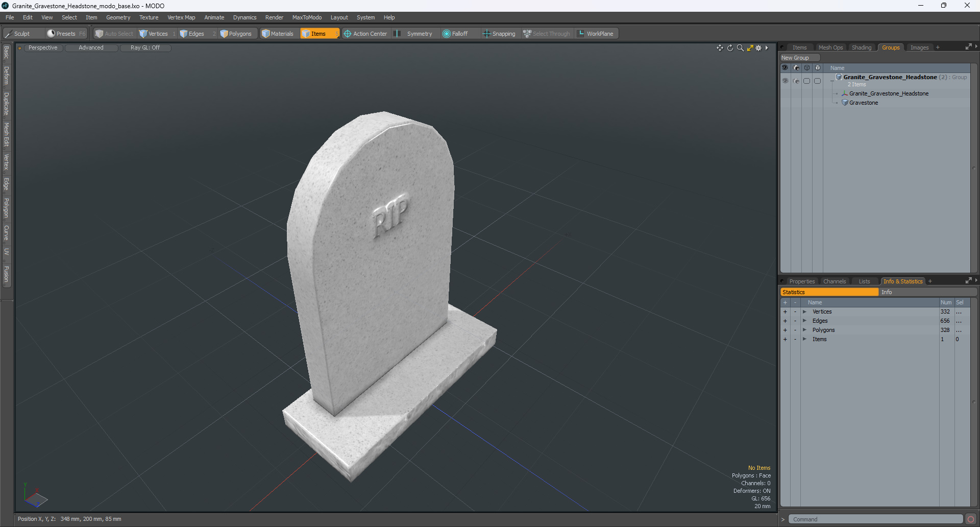Screen dimensions: 980x527
Task: Expand the Edges statistics row
Action: (804, 321)
